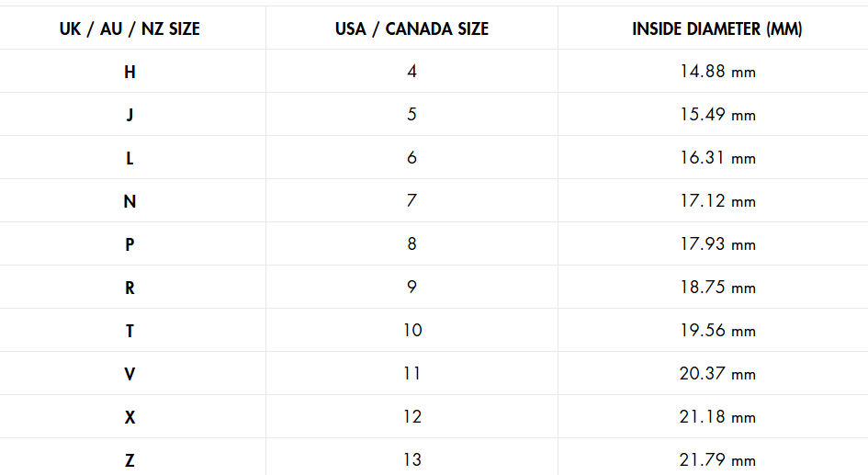Select UK size H cell
This screenshot has height=475, width=868.
(130, 72)
